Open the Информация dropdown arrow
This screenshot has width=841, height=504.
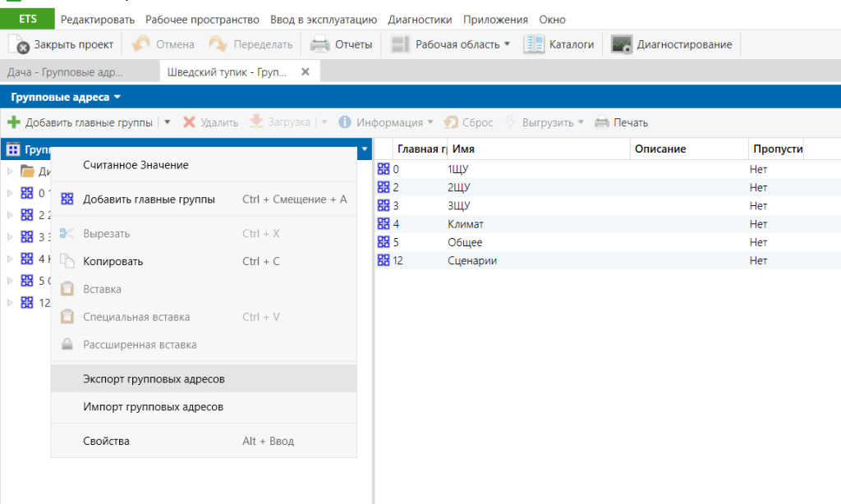[430, 122]
